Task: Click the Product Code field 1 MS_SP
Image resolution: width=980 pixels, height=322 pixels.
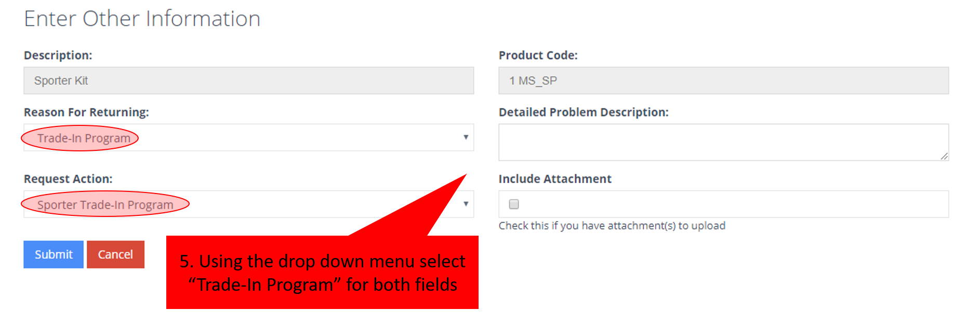Action: (x=723, y=81)
